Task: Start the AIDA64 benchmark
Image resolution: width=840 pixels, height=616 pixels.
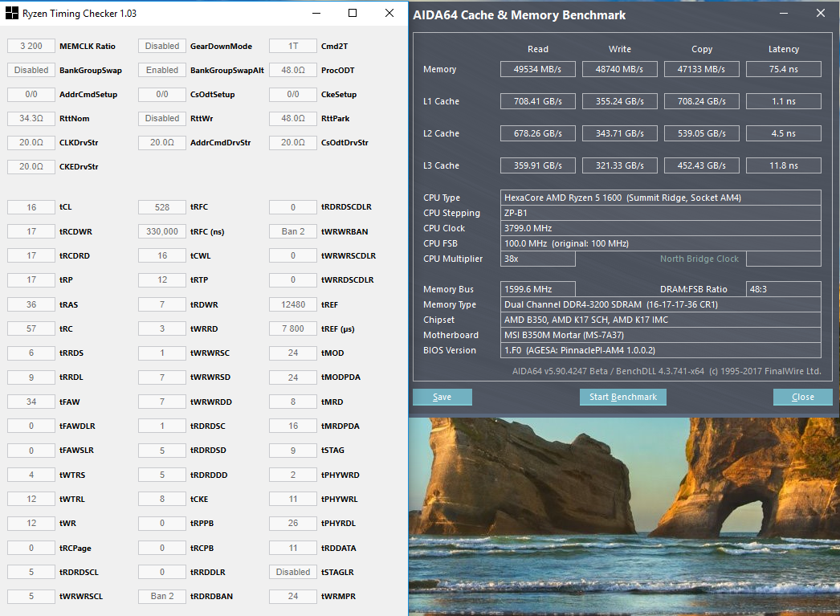Action: (623, 397)
